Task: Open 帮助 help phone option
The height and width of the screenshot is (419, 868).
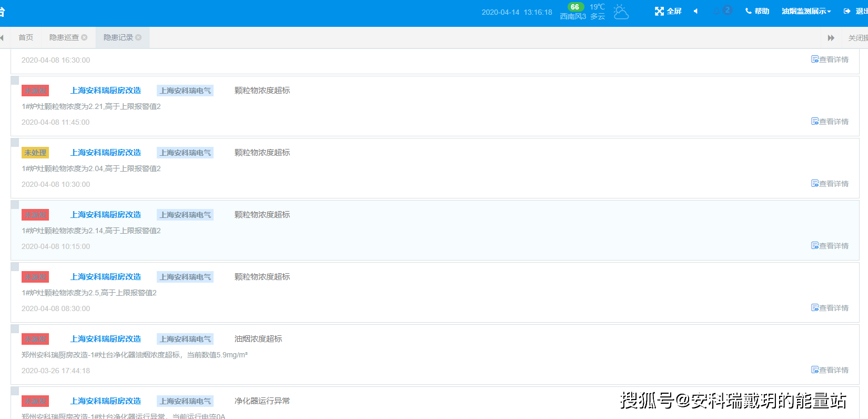Action: tap(757, 11)
